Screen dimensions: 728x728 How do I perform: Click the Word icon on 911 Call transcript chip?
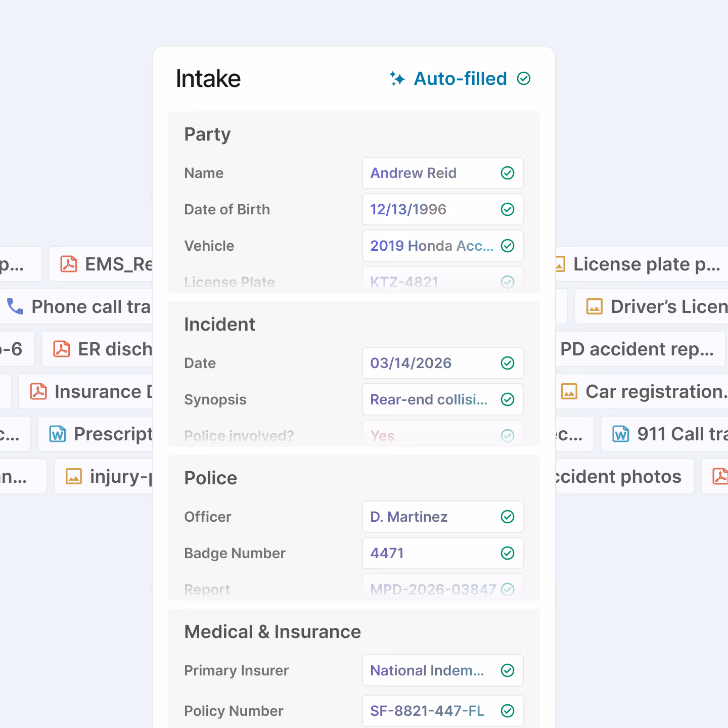[621, 434]
